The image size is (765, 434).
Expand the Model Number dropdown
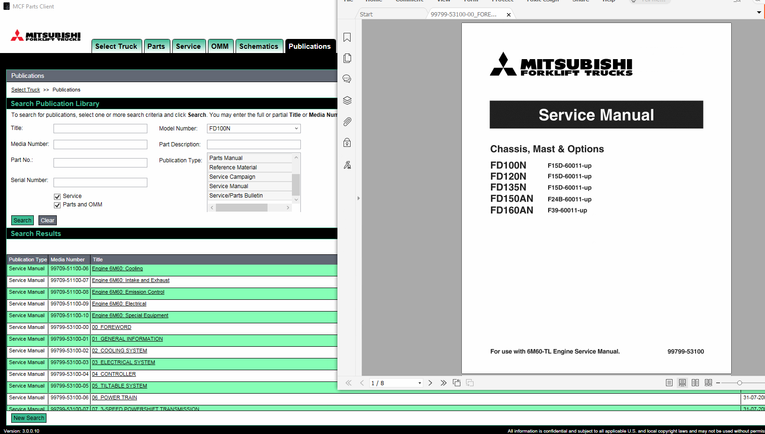(296, 129)
